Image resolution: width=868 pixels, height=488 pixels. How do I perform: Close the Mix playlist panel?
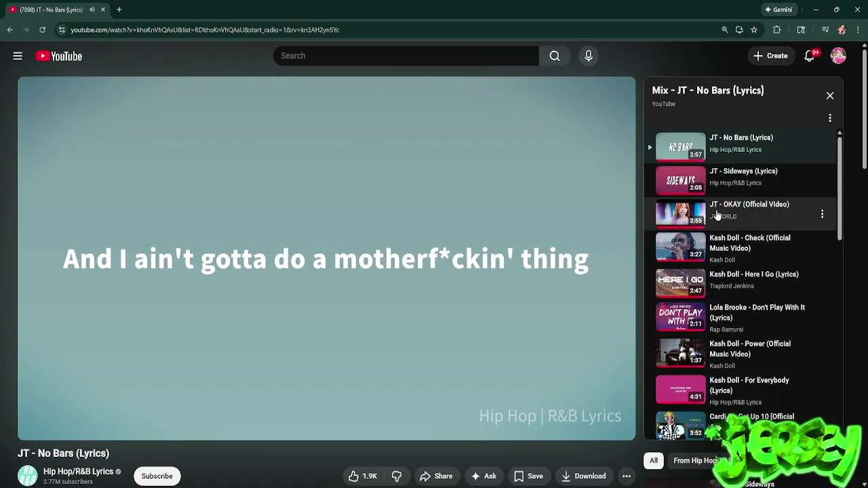(x=830, y=96)
